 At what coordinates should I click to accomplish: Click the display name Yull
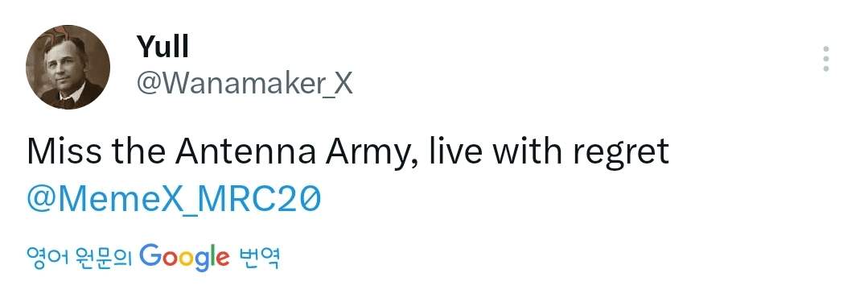pyautogui.click(x=162, y=47)
